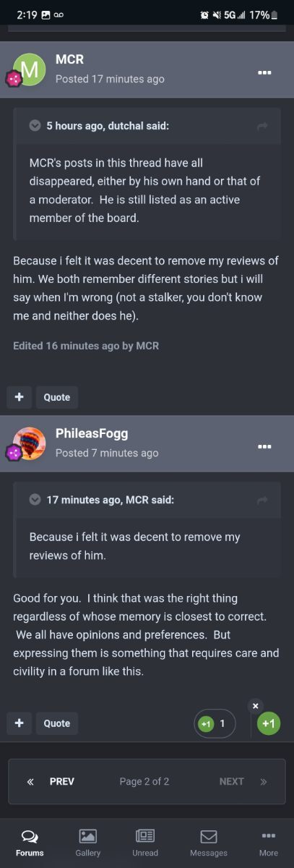Open PhileasFogg's balloon avatar profile
294x868 pixels.
click(30, 443)
